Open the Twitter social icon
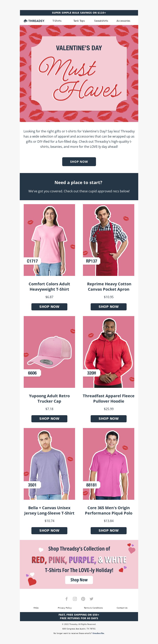158x644 pixels. click(91, 599)
